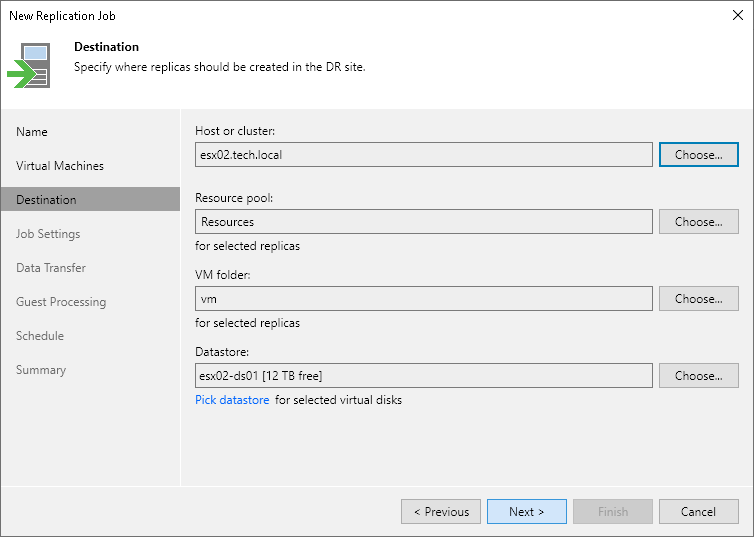Screen dimensions: 754x537
Task: Click the Pick datastore link
Action: [232, 400]
